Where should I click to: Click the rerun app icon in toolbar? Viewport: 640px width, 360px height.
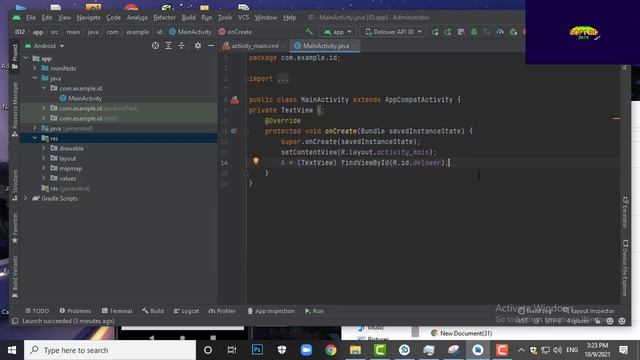[x=435, y=32]
